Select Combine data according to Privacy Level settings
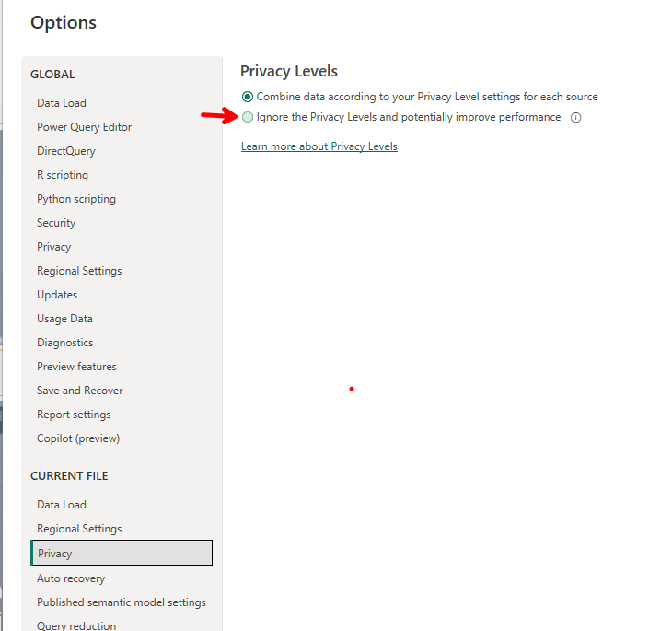 click(x=248, y=97)
